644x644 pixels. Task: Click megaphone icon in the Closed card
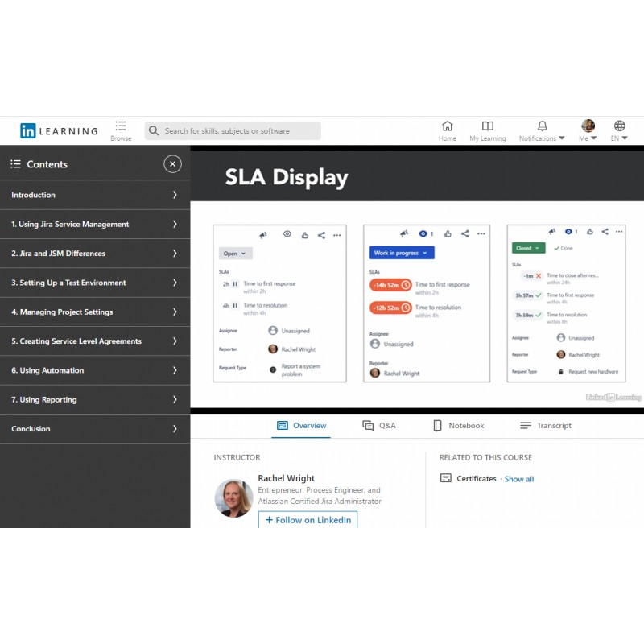tap(552, 231)
